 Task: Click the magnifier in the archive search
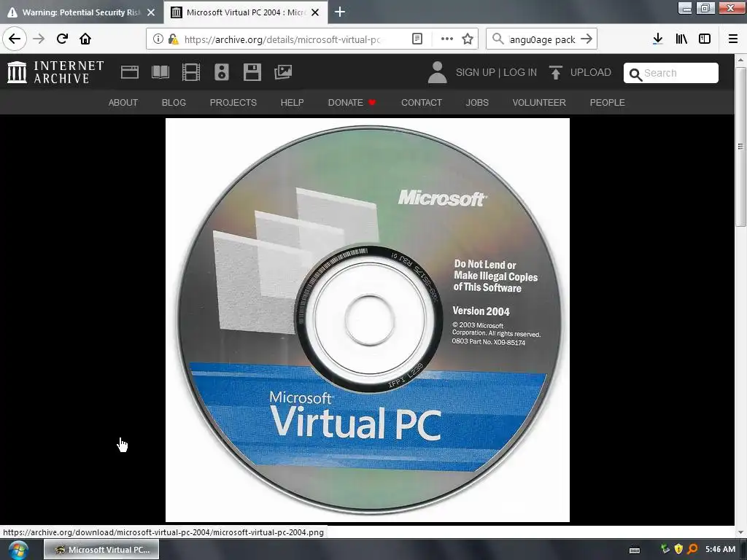pyautogui.click(x=635, y=74)
